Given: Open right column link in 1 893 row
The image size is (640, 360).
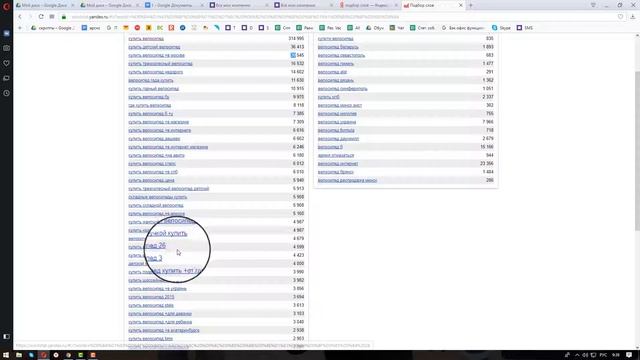Looking at the screenshot, I should pyautogui.click(x=338, y=47).
